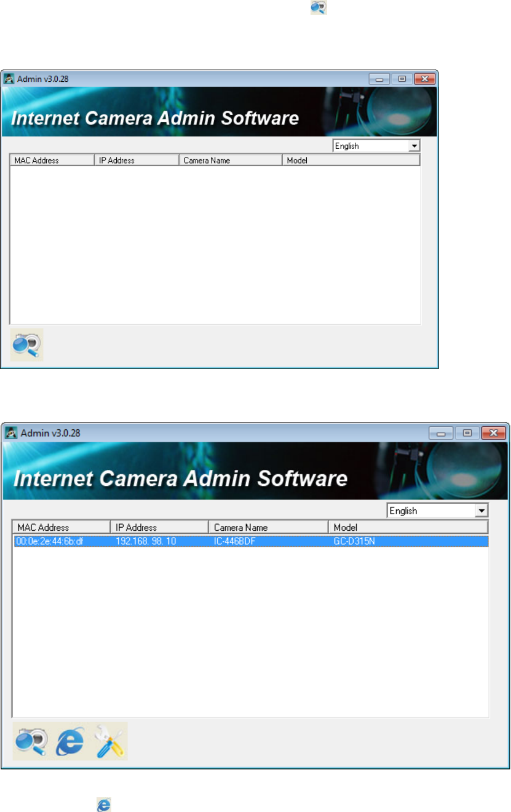The image size is (511, 812).
Task: Sort by Model column in upper window
Action: tap(351, 161)
